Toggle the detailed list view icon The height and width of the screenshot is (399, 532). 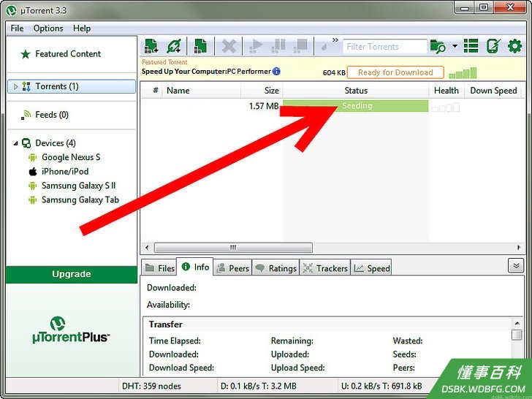pos(471,46)
